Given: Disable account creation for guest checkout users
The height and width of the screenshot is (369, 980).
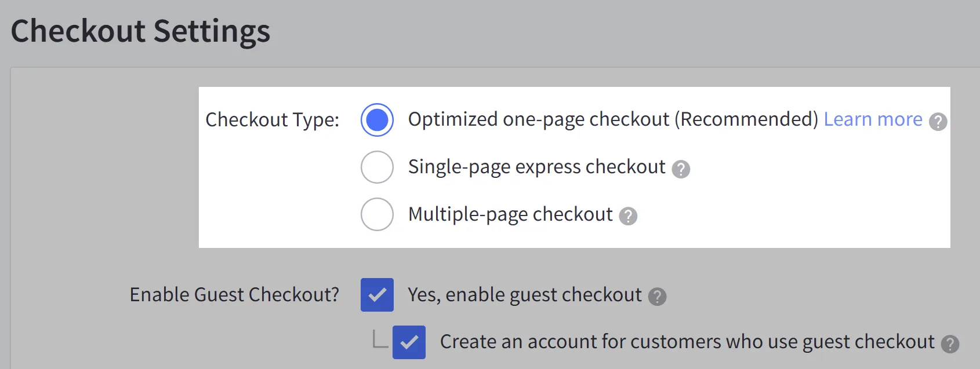Looking at the screenshot, I should 411,343.
